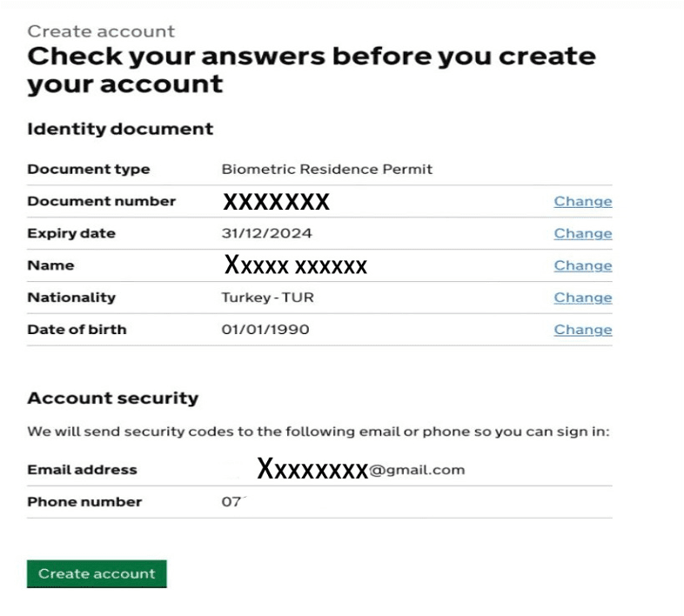The width and height of the screenshot is (684, 616).
Task: Click the Phone number row label
Action: (84, 502)
